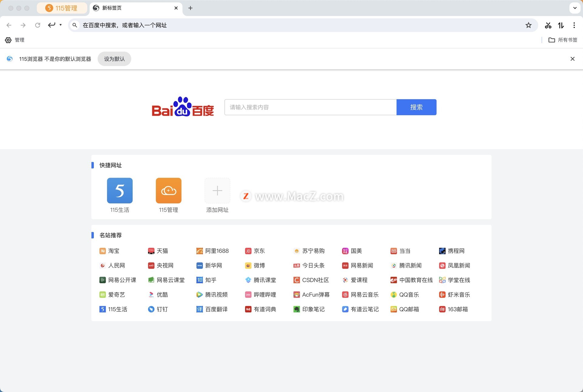583x392 pixels.
Task: Open the QQ邮箱 link
Action: point(405,309)
